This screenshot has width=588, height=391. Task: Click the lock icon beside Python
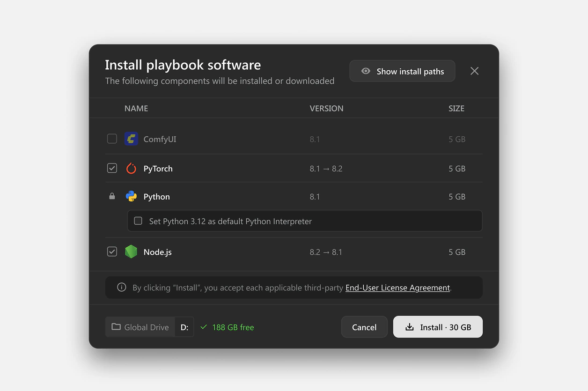tap(112, 197)
